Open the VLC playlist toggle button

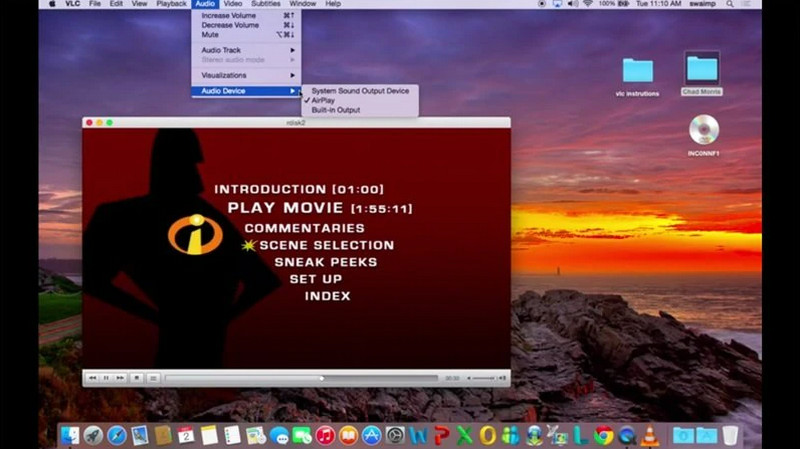pos(153,378)
